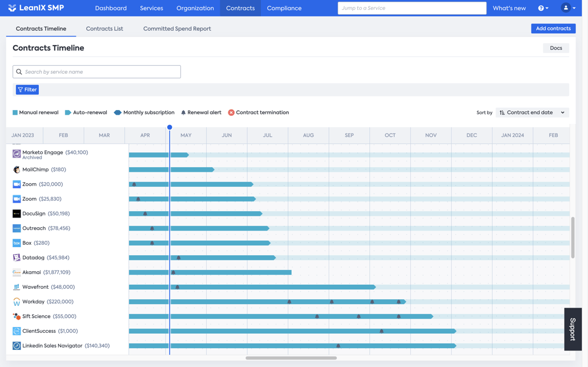This screenshot has height=367, width=588.
Task: Click the Linkedin Sales Navigator icon
Action: pos(17,346)
